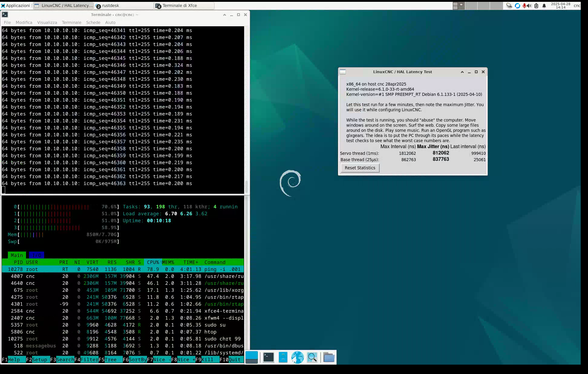Viewport: 588px width, 374px height.
Task: Select the xfwm4 process row PID 2407
Action: point(123,318)
